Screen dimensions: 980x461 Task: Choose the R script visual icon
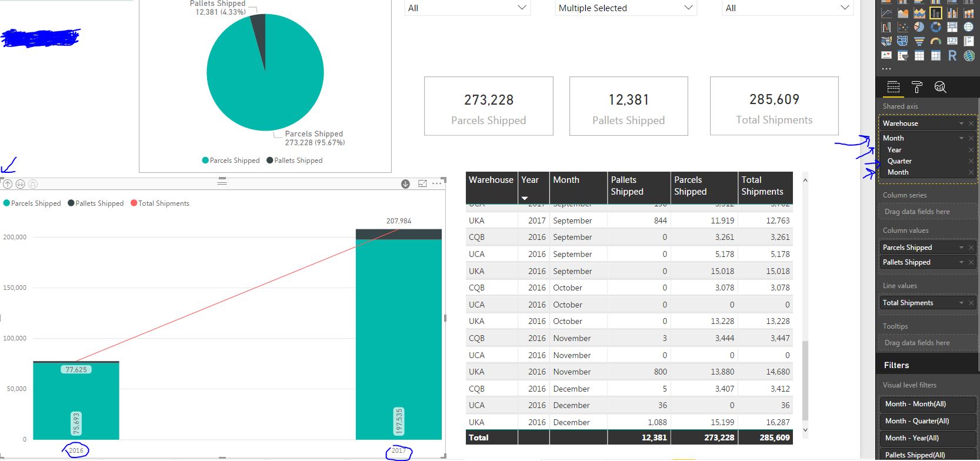click(952, 56)
